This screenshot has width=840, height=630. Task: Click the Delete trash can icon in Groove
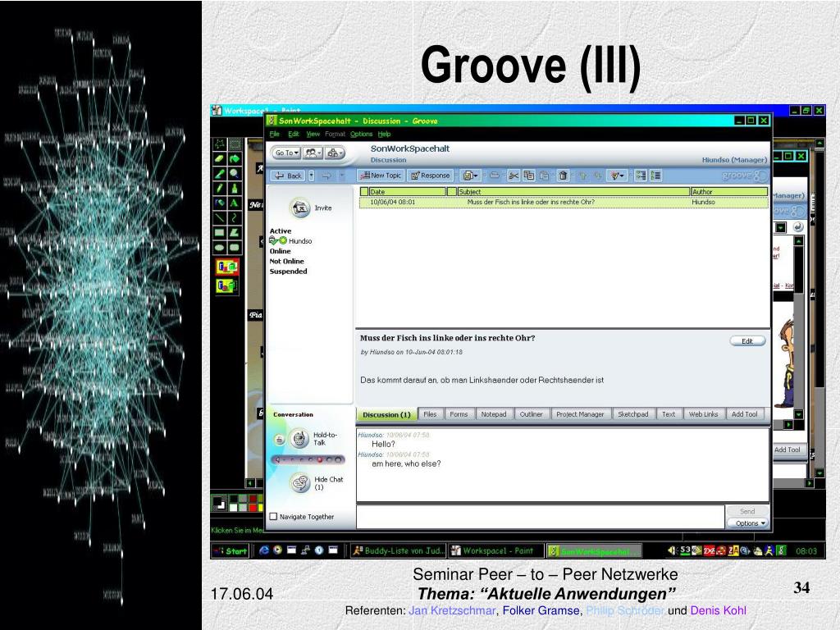click(x=563, y=176)
